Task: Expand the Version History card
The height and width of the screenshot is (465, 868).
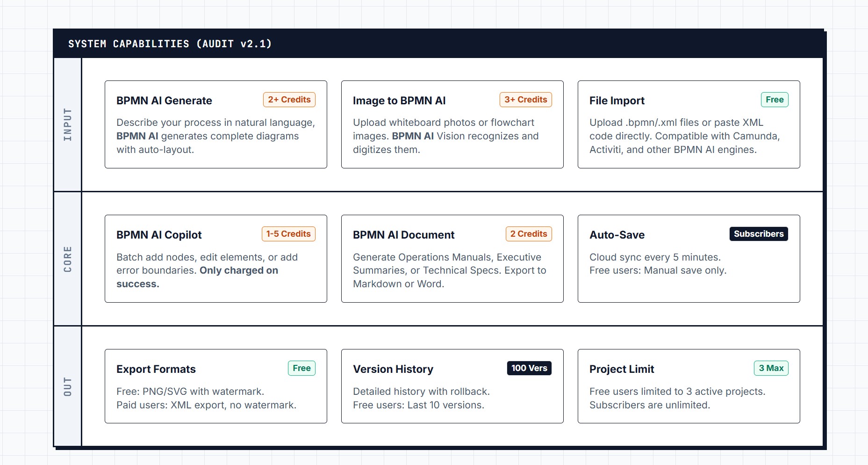Action: coord(452,386)
